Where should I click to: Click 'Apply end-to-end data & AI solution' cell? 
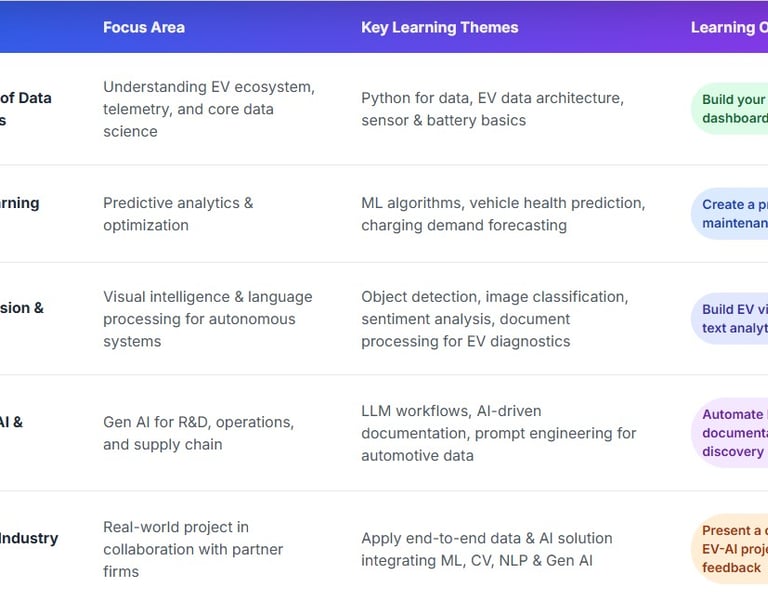(x=487, y=549)
